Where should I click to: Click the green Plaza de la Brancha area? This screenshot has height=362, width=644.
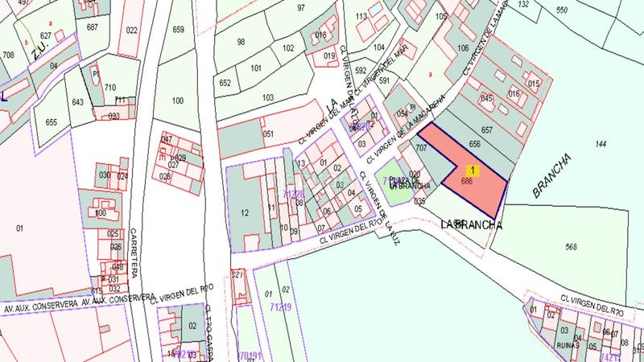[x=395, y=190]
